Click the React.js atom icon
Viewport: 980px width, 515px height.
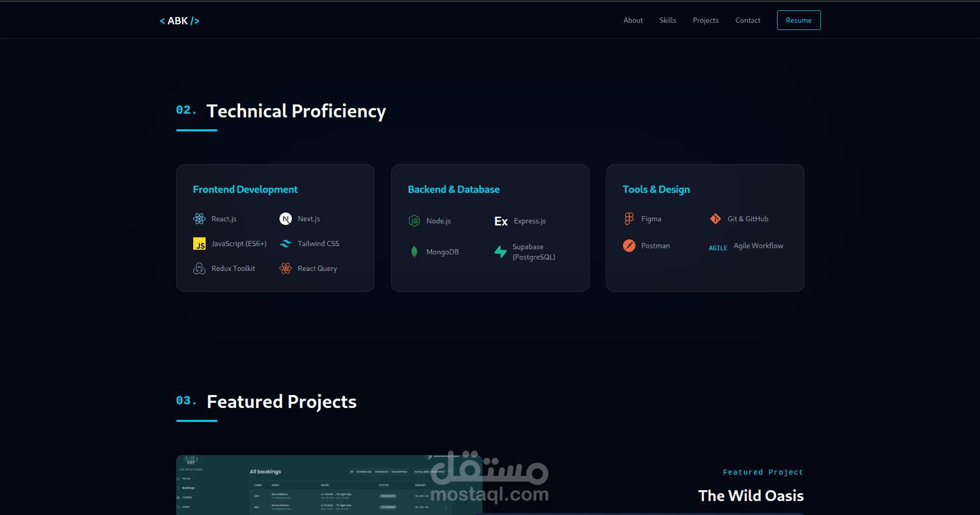click(199, 219)
